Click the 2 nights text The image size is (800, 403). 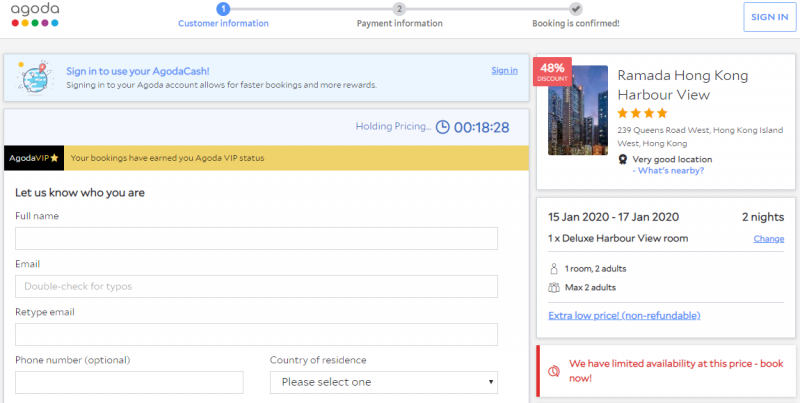763,217
